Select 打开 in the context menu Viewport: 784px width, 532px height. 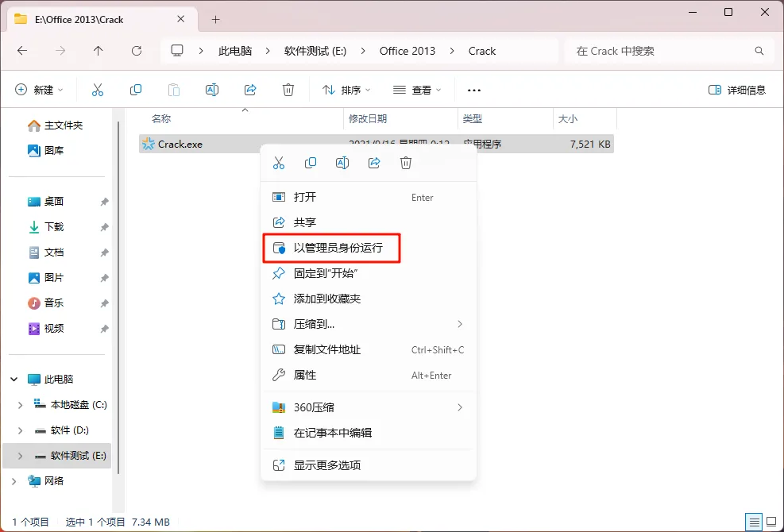369,197
